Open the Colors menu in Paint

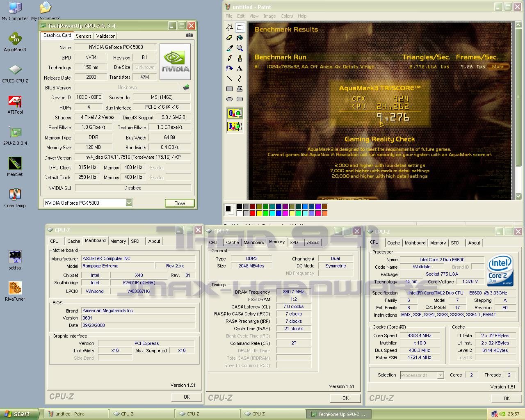pos(287,16)
